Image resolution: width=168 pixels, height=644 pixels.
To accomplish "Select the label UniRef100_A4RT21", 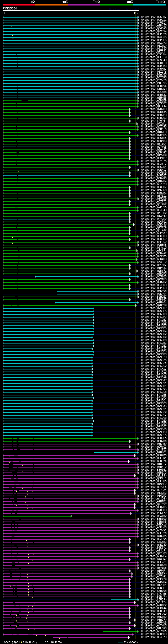I will (154, 95).
